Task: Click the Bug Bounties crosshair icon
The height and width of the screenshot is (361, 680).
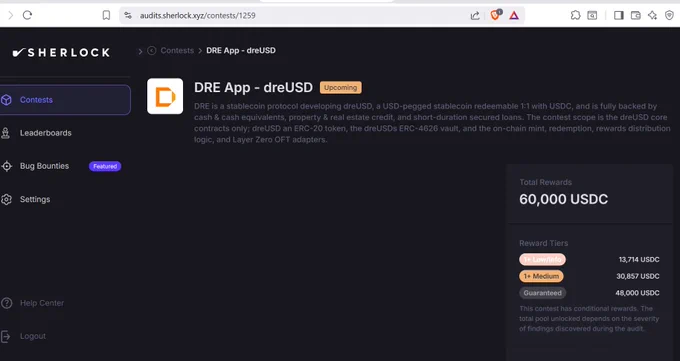Action: [7, 166]
